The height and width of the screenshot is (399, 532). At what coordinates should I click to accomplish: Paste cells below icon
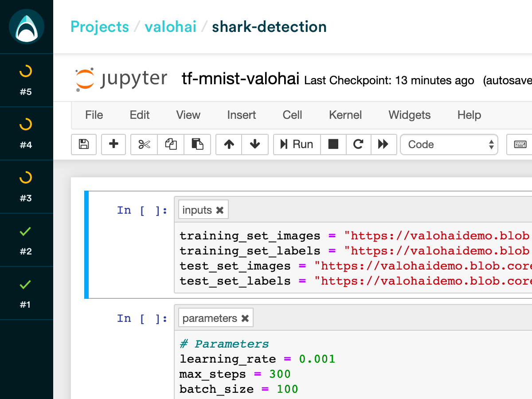pyautogui.click(x=197, y=144)
